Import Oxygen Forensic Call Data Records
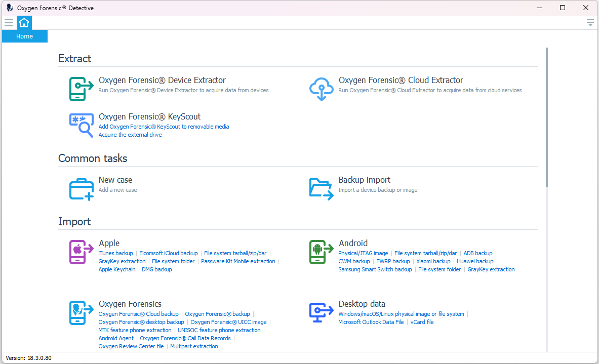This screenshot has width=599, height=364. (x=185, y=338)
